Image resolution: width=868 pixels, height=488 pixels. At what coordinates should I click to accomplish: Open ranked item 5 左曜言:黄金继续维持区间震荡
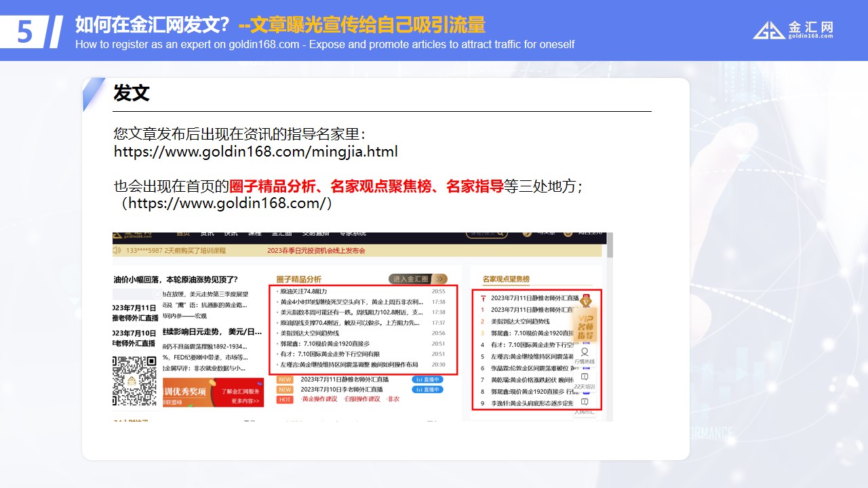(x=532, y=357)
